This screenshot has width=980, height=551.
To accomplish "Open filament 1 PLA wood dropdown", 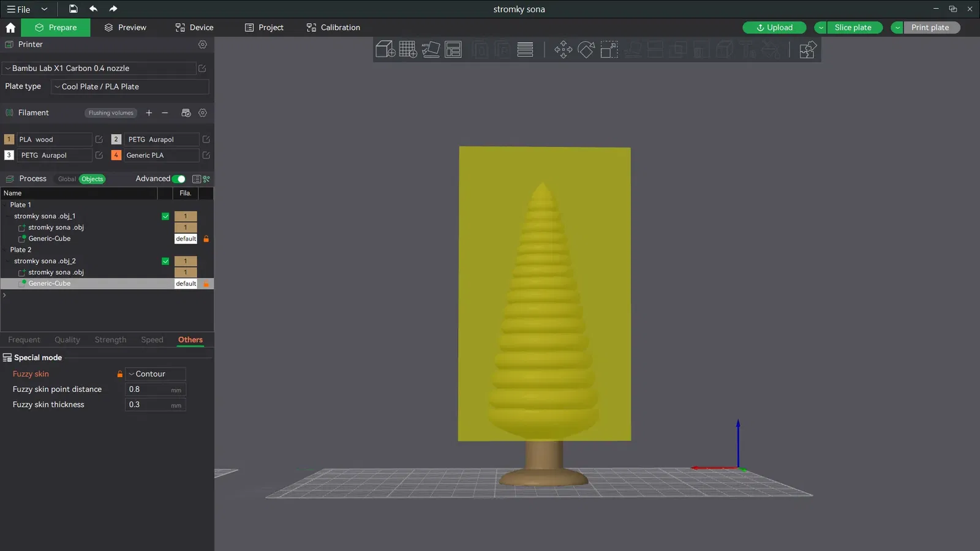I will (x=54, y=140).
